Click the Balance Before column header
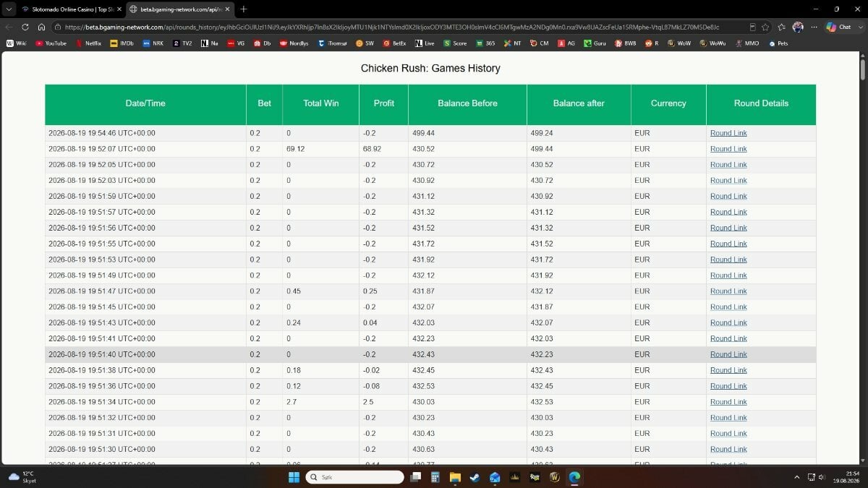Viewport: 868px width, 488px height. [467, 103]
